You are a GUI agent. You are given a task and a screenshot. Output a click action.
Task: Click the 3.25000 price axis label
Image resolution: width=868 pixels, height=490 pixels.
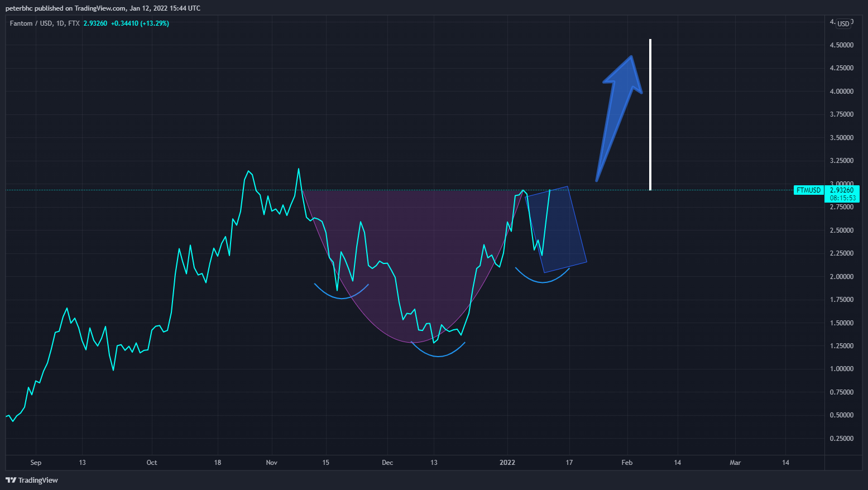(x=842, y=161)
